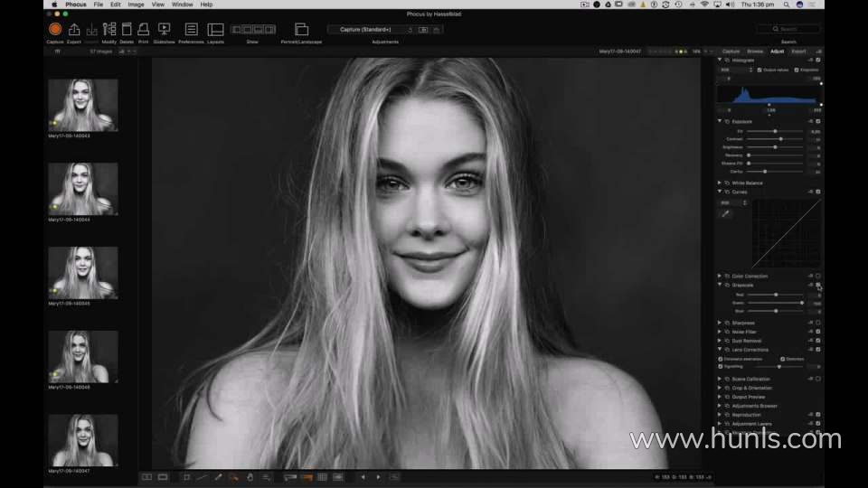Toggle the Exposure enable checkbox
Viewport: 868px width, 488px height.
[818, 121]
